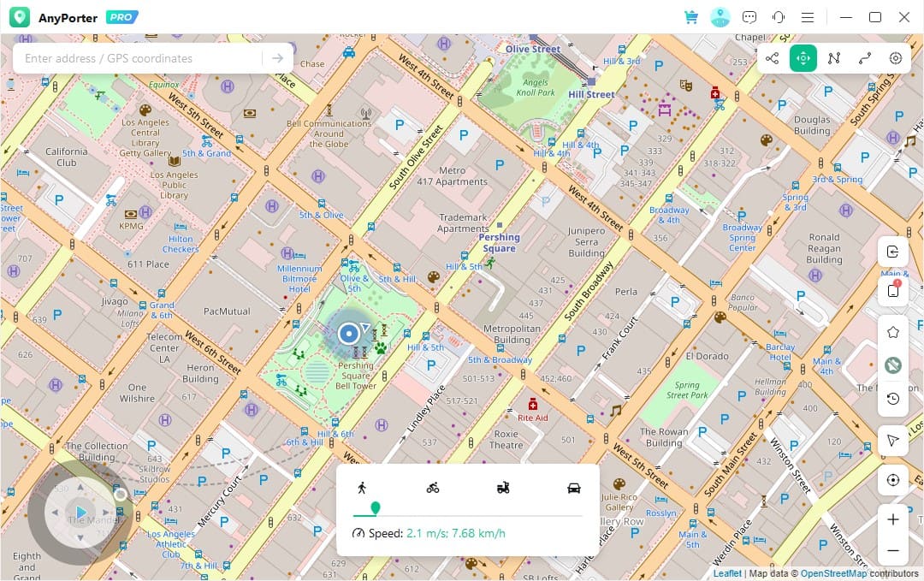Click the Douglas Building label
Image resolution: width=924 pixels, height=581 pixels.
coord(811,125)
